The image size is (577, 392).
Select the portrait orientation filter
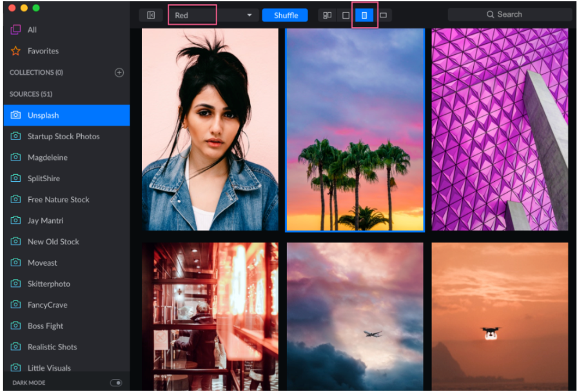[x=364, y=15]
